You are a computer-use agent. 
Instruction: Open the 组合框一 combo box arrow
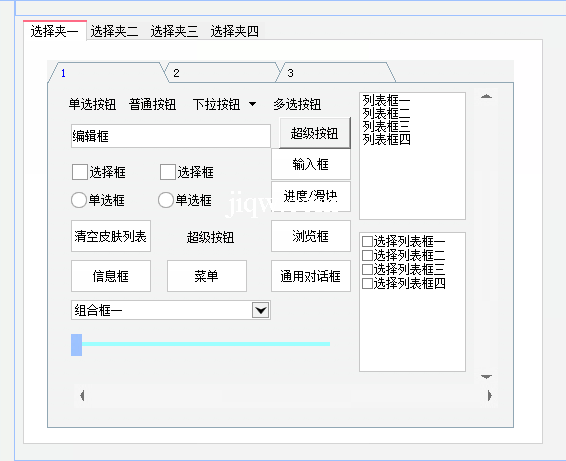pyautogui.click(x=261, y=310)
